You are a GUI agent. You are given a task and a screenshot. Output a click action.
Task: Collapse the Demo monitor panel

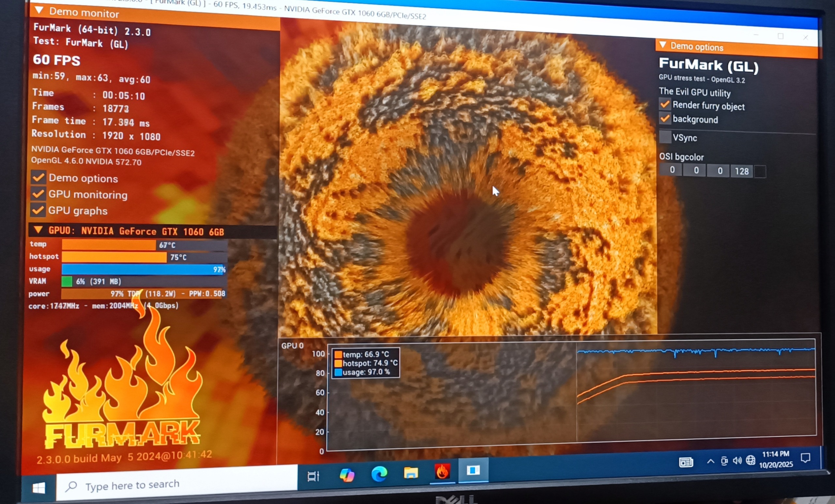39,10
